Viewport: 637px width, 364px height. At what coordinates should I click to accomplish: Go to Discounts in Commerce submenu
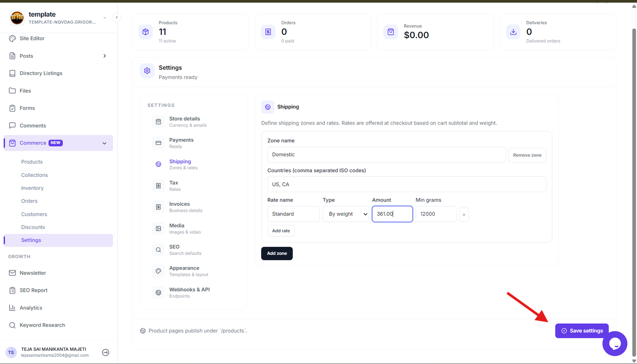(x=33, y=227)
